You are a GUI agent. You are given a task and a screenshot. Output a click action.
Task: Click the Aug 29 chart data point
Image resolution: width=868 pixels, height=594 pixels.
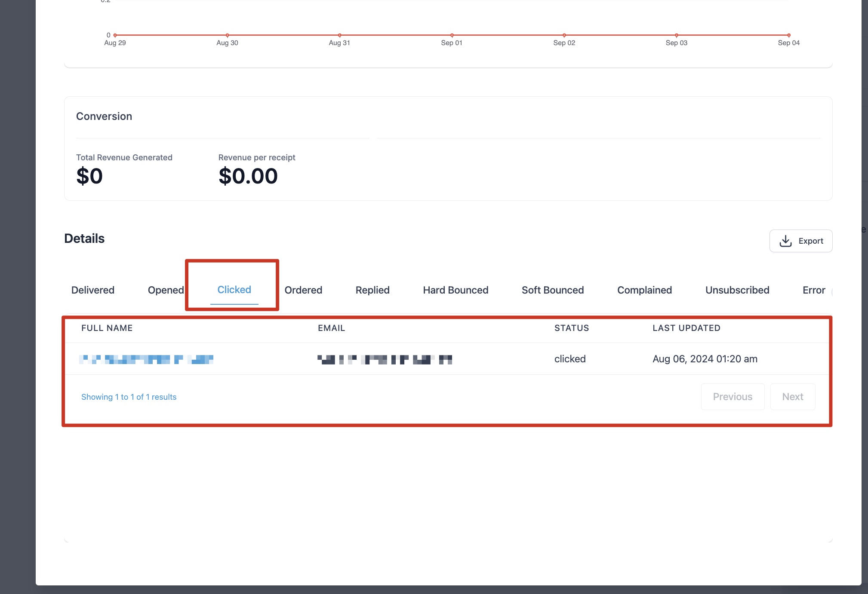click(x=115, y=35)
